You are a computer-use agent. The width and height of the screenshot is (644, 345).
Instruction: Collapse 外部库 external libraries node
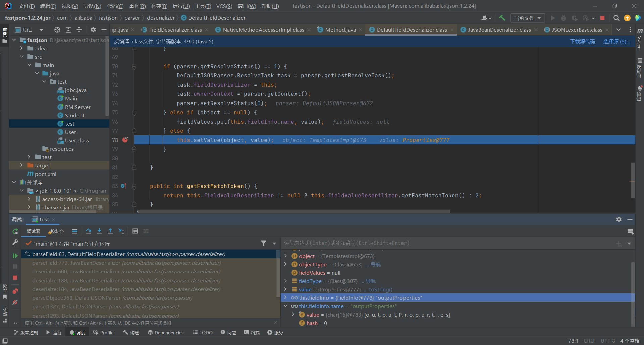(14, 182)
